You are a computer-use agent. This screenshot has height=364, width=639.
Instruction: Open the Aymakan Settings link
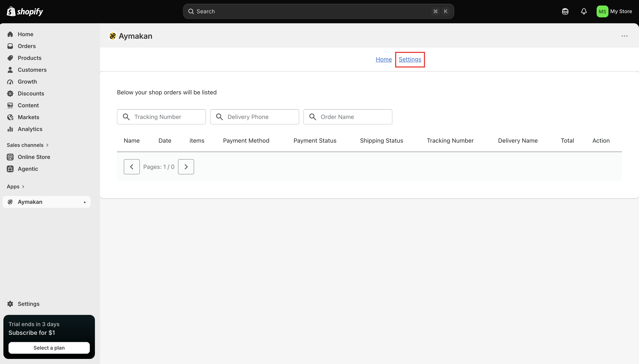pos(410,59)
